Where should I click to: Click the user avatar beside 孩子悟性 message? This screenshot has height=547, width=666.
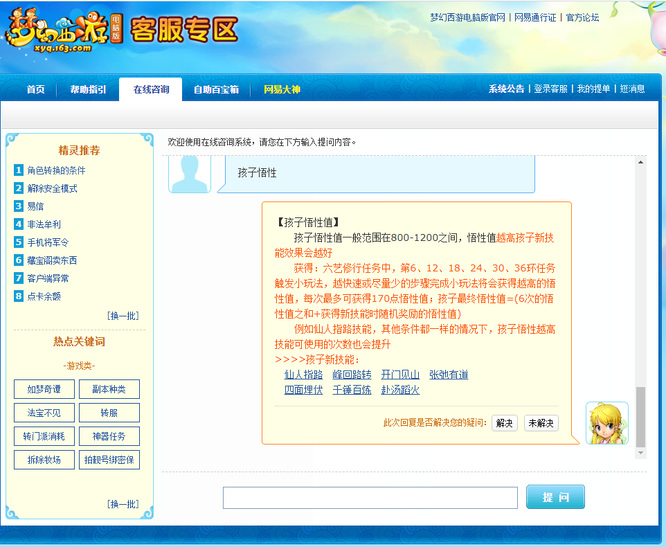point(189,174)
